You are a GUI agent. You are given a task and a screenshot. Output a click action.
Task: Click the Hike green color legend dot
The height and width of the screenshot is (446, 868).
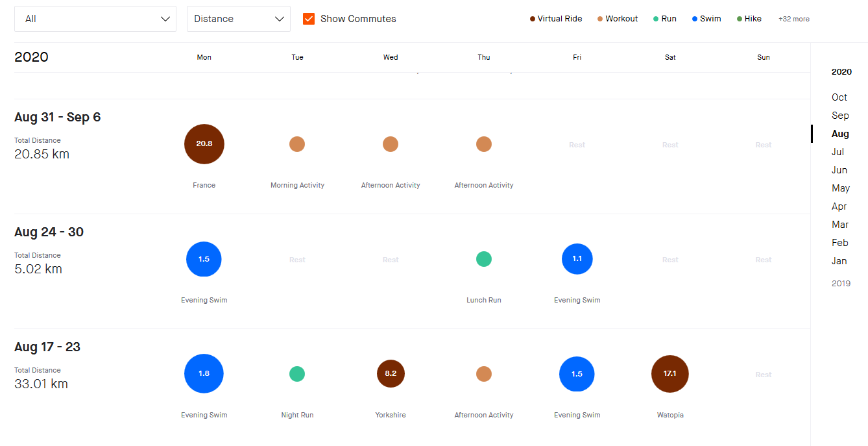pos(740,19)
